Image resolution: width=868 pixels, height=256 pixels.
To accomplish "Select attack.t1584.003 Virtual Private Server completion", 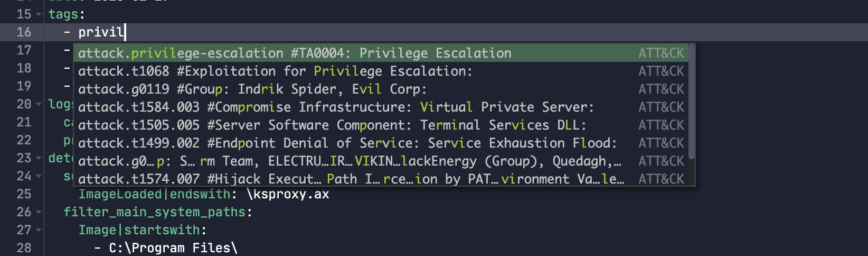I will pos(336,107).
